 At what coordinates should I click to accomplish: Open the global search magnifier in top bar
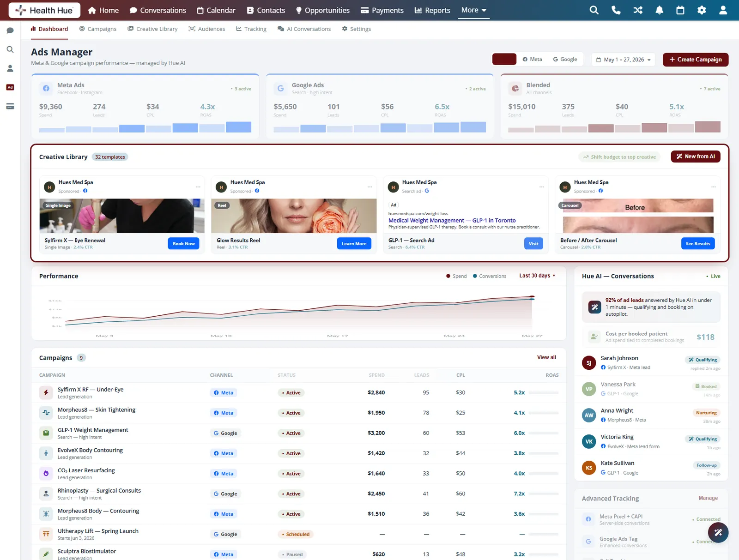point(594,10)
